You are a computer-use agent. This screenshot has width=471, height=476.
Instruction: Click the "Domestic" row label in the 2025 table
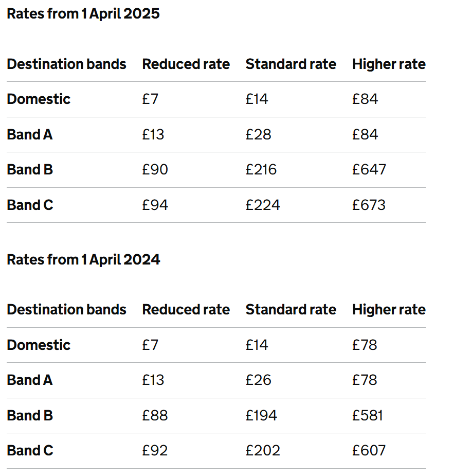pos(39,99)
